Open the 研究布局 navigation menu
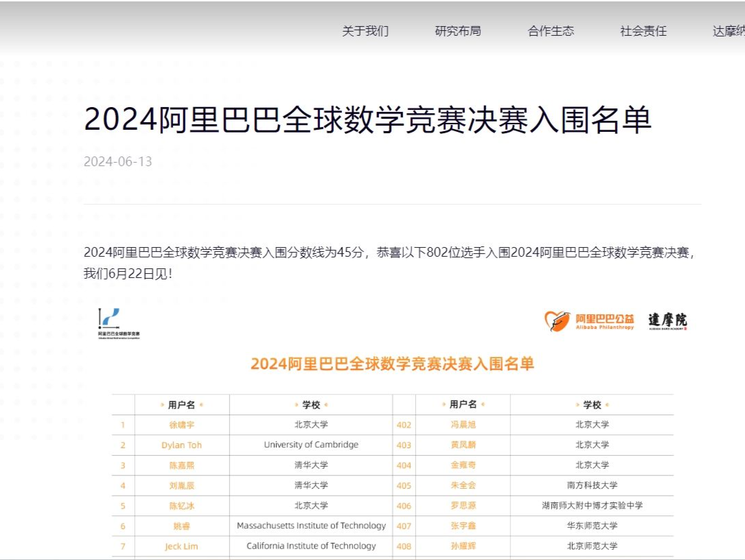Screen dimensions: 745x560 tap(458, 31)
